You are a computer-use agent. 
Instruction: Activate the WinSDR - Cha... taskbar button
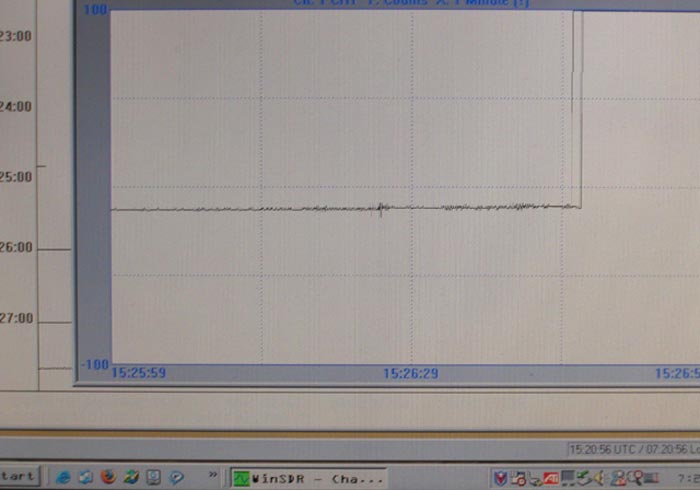(308, 479)
